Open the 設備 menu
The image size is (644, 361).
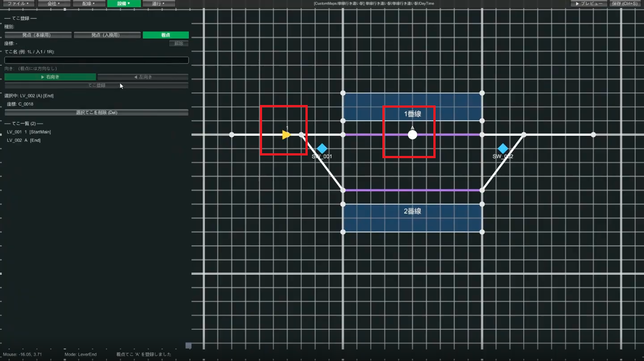(124, 4)
